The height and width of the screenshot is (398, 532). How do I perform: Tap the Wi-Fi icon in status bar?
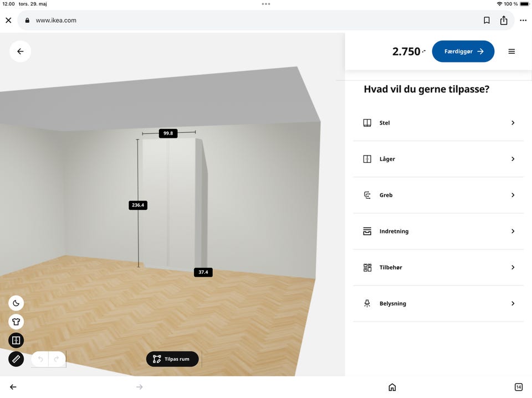[499, 4]
